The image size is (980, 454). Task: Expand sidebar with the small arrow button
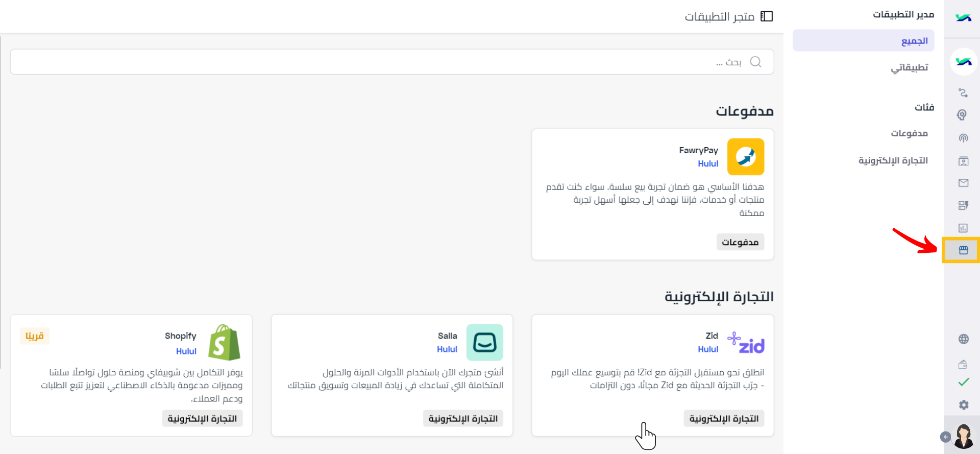point(945,437)
